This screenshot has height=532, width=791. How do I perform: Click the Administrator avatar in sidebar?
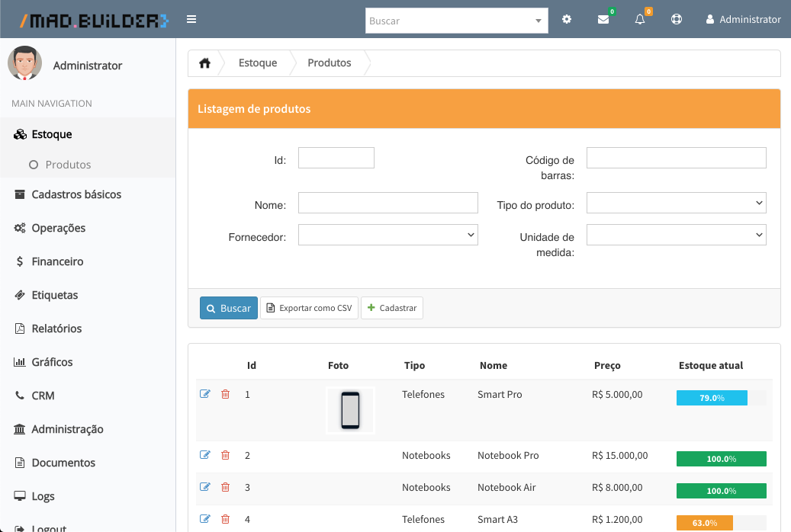[24, 63]
